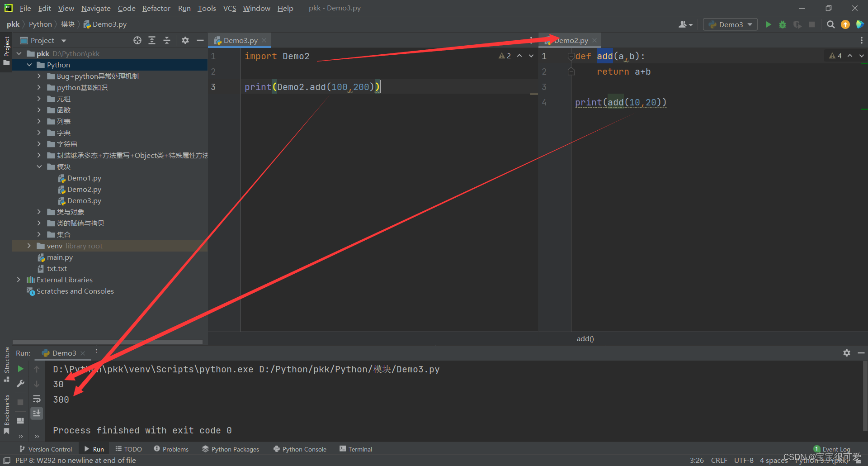The height and width of the screenshot is (466, 868).
Task: Open the File menu
Action: 25,8
